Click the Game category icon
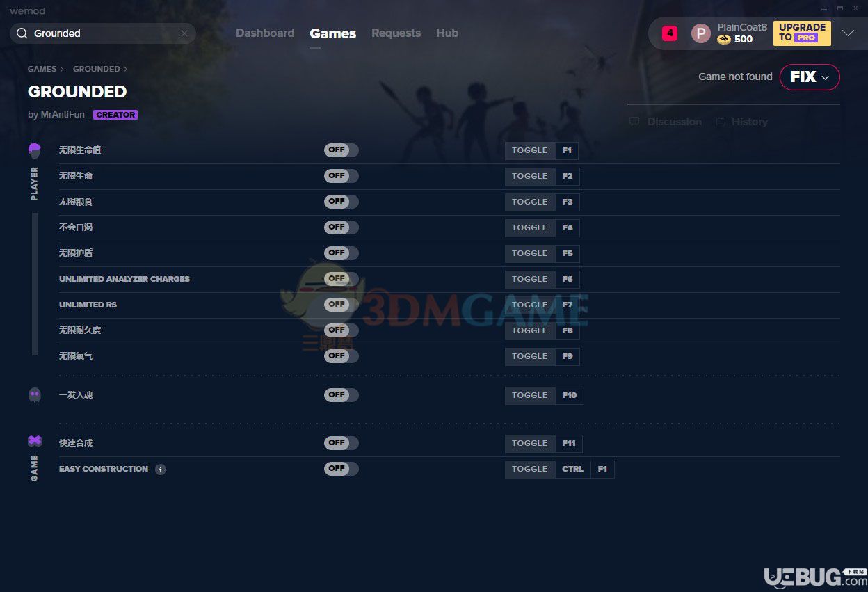868x592 pixels. point(35,441)
